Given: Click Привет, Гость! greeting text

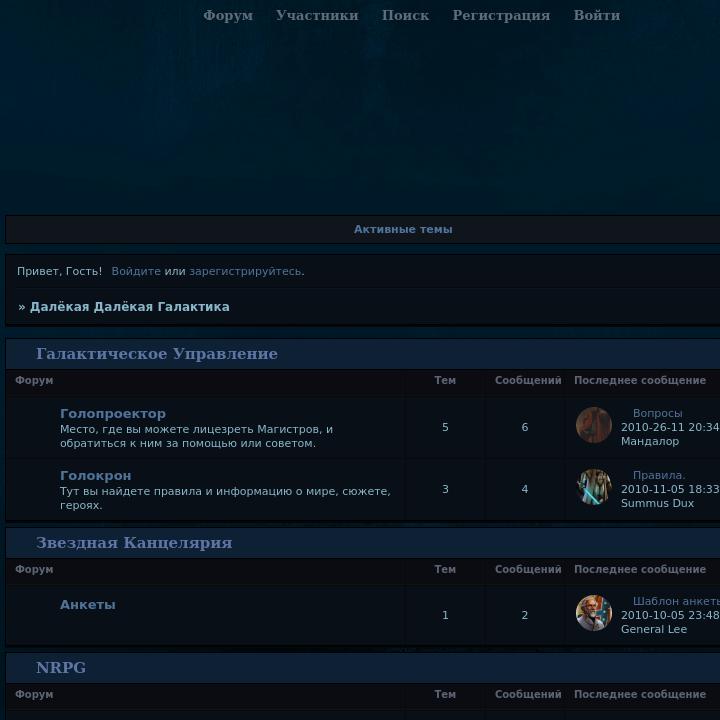Looking at the screenshot, I should coord(59,271).
